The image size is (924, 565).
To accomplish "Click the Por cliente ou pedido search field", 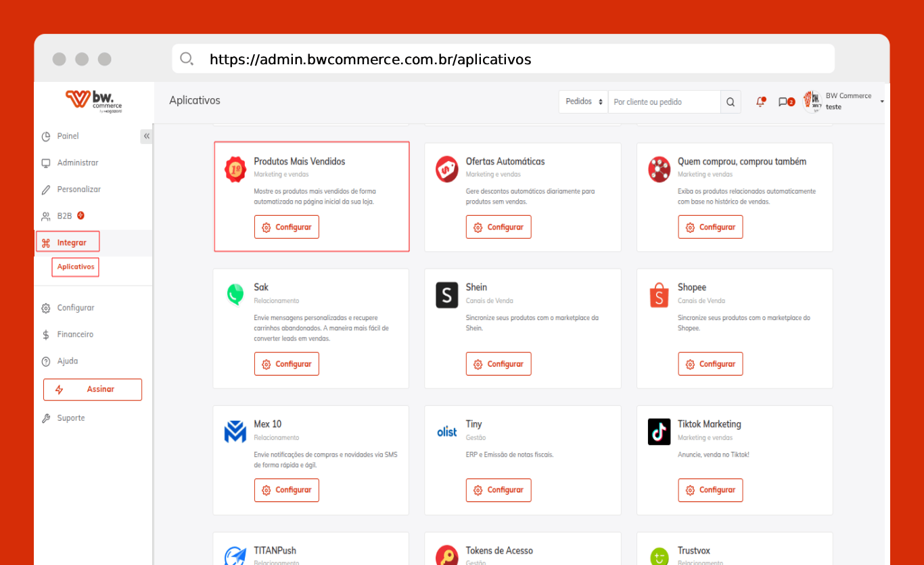I will click(x=664, y=102).
